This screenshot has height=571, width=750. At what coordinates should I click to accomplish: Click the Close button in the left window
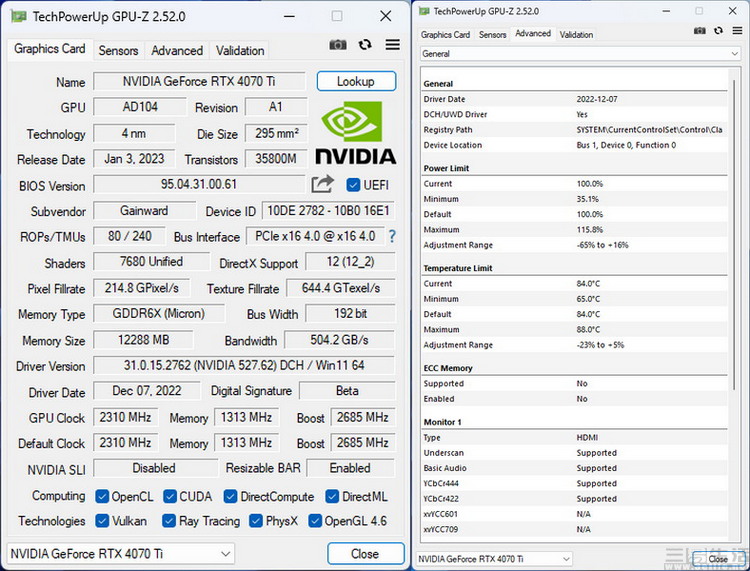click(x=366, y=554)
